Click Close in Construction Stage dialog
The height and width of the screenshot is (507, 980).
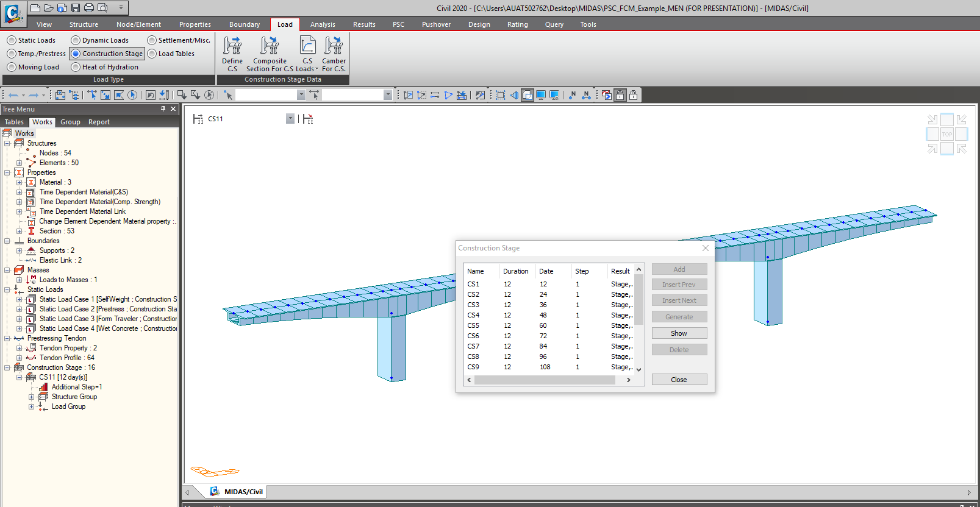click(679, 380)
